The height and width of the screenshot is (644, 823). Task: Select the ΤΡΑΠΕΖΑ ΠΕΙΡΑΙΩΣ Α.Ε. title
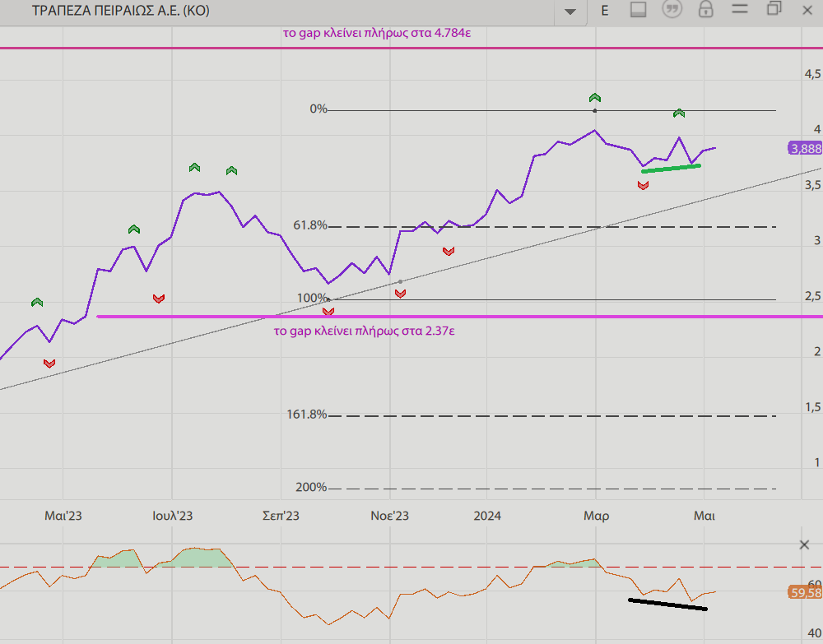click(121, 11)
